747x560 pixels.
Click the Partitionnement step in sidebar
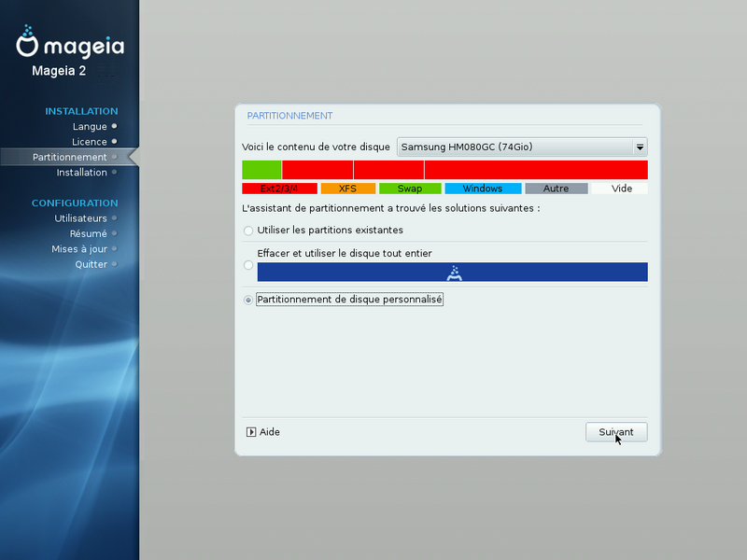69,157
